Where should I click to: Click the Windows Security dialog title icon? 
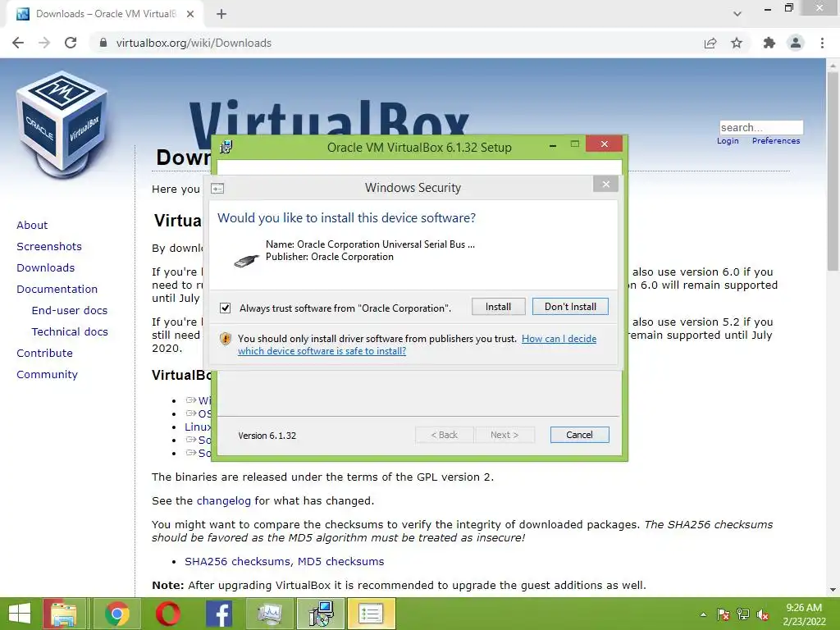217,189
